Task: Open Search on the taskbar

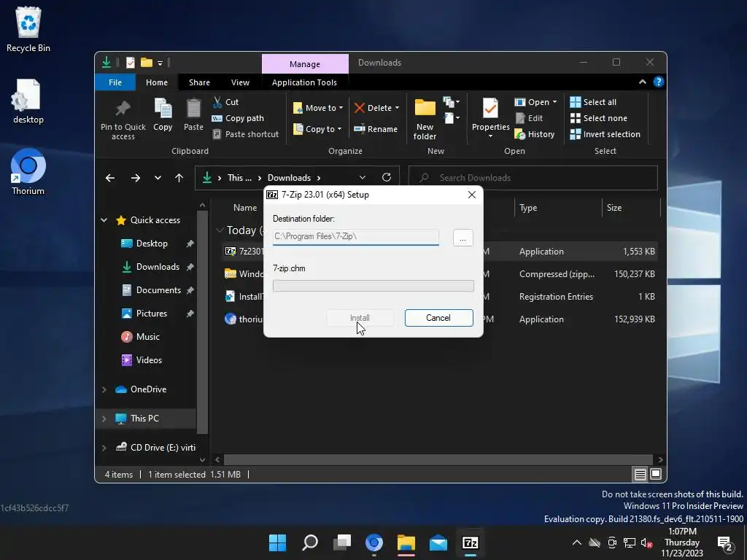Action: coord(309,542)
